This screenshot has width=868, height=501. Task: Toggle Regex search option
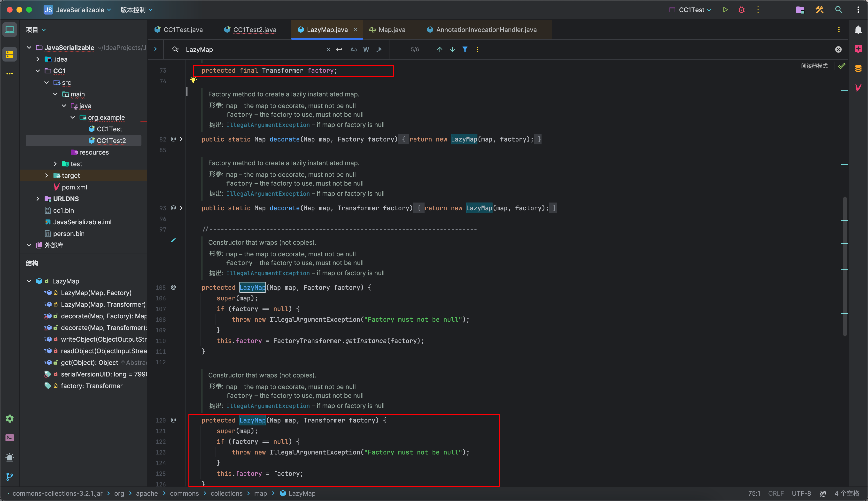379,50
